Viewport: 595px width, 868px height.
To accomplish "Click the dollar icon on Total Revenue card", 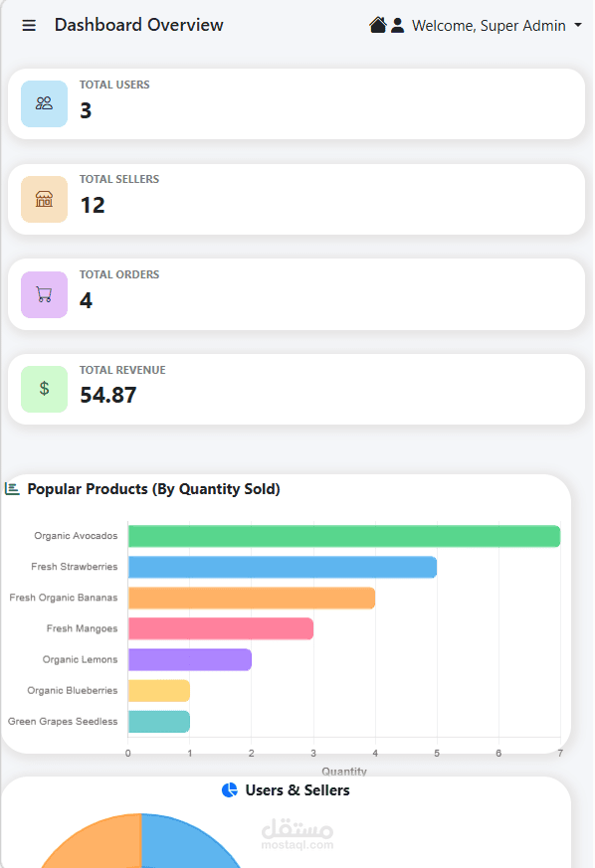I will coord(44,389).
